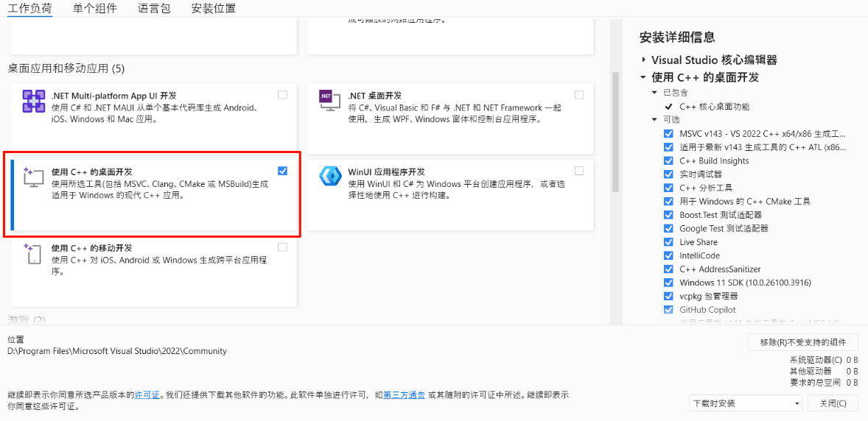Click the C++ desktop development monitor icon
This screenshot has height=421, width=868.
click(x=33, y=177)
